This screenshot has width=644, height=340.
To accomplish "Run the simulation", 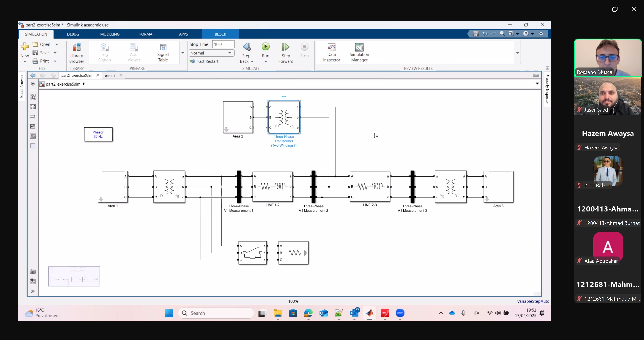I will (x=265, y=47).
